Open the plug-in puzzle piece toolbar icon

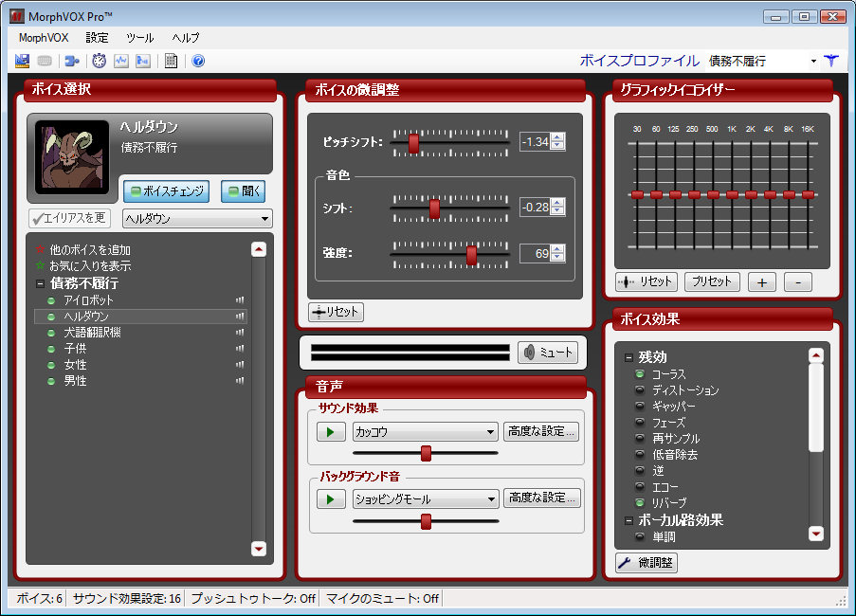[71, 61]
